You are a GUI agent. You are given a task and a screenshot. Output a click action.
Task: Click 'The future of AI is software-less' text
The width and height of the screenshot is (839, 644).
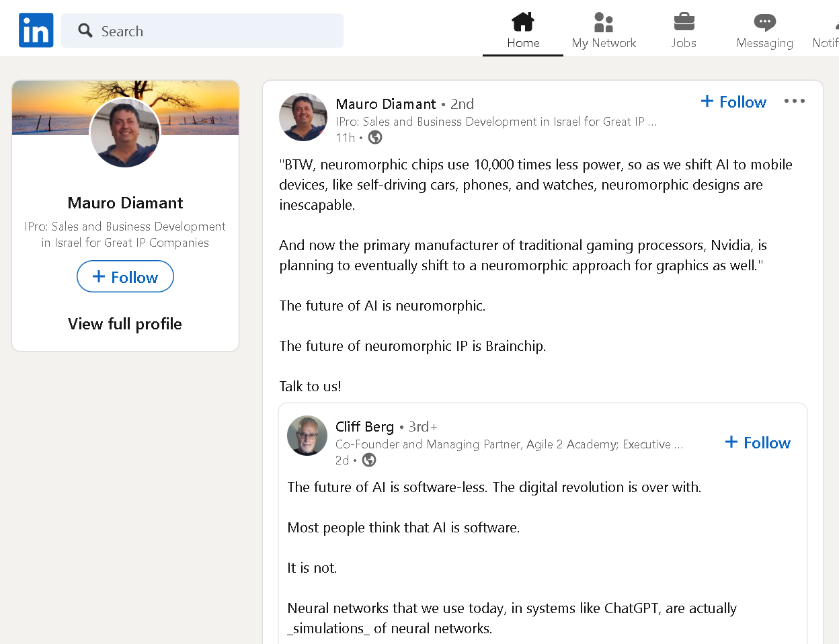click(387, 487)
